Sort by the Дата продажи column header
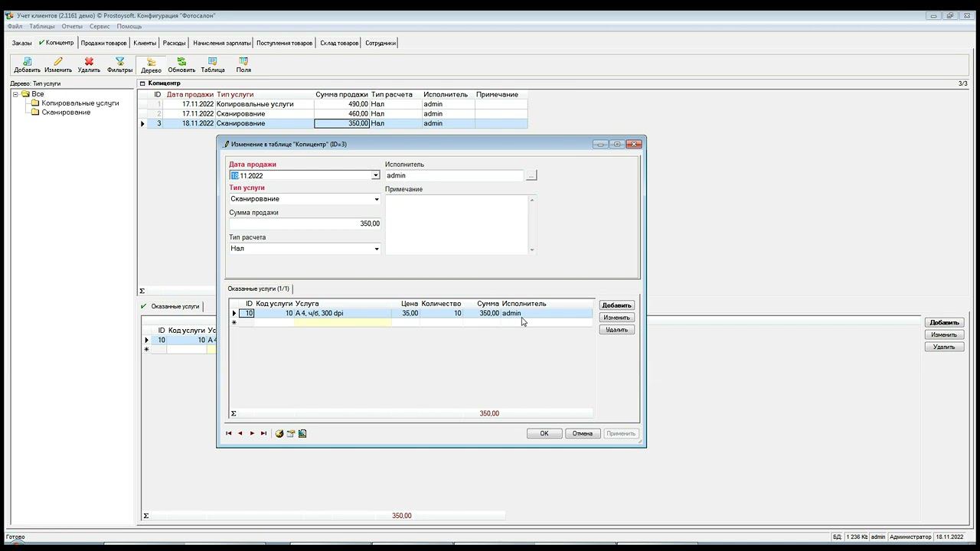Viewport: 980px width, 551px height. [x=190, y=95]
